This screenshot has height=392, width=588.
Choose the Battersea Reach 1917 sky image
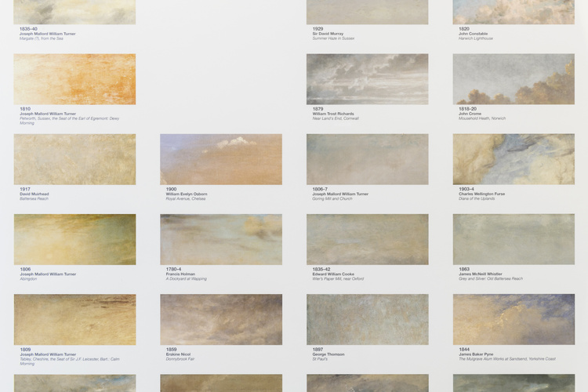point(74,159)
